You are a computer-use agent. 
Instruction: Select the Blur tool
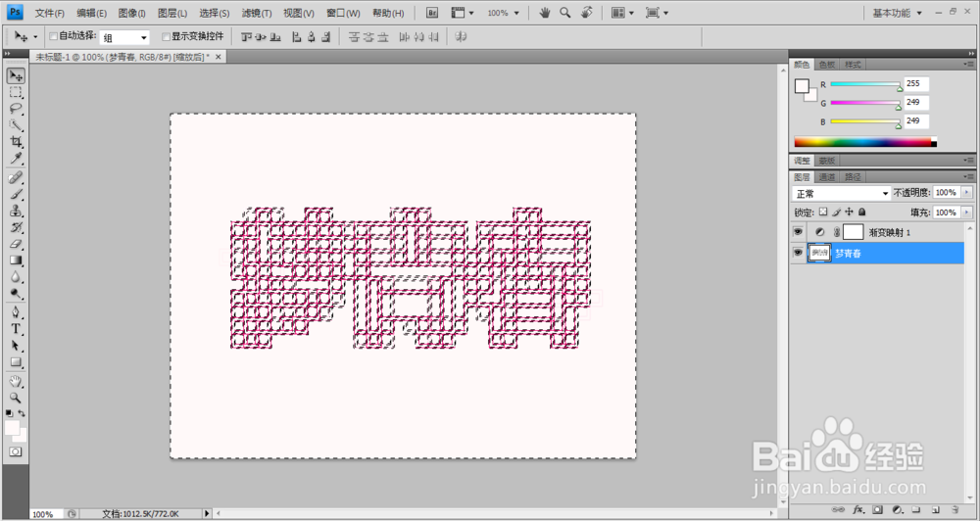pyautogui.click(x=16, y=277)
